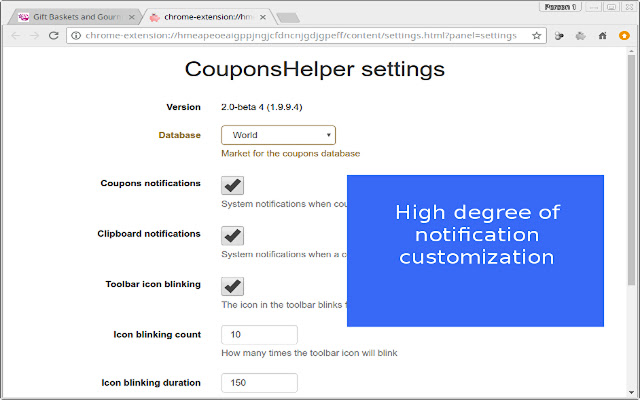Reload the settings page
640x400 pixels.
(x=53, y=36)
